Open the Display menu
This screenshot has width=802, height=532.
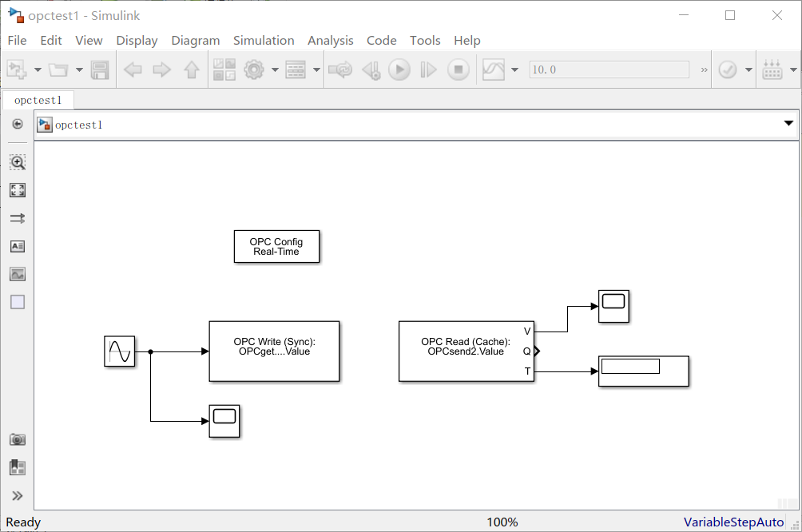[137, 41]
